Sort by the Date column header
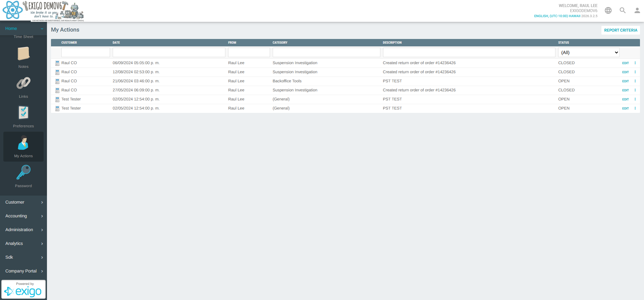The width and height of the screenshot is (644, 300). 116,43
